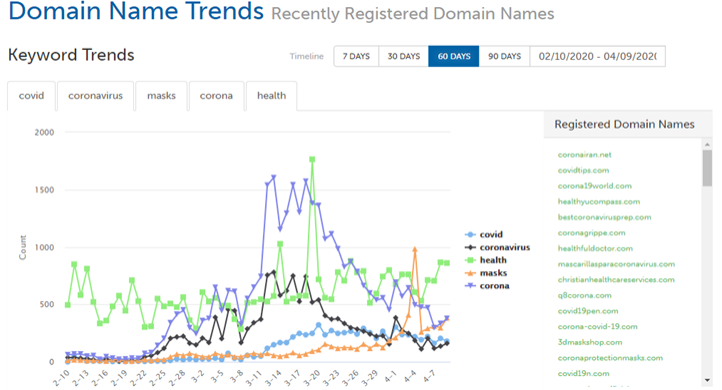Open the healthfuldoctor.com domain link
This screenshot has height=390, width=722.
pyautogui.click(x=595, y=249)
